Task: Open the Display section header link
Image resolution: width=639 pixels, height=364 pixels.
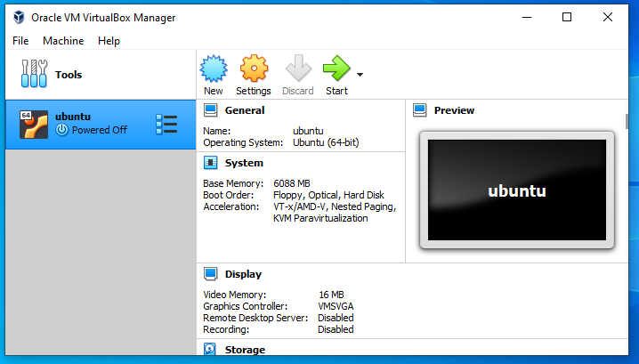Action: click(243, 274)
